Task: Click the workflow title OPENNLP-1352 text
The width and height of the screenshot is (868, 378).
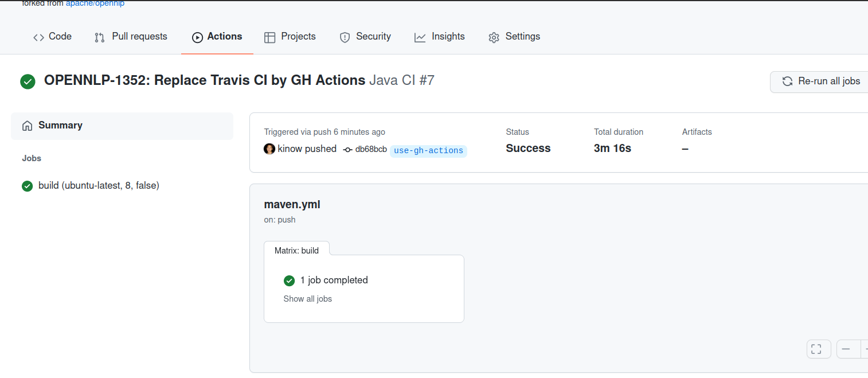Action: coord(205,80)
